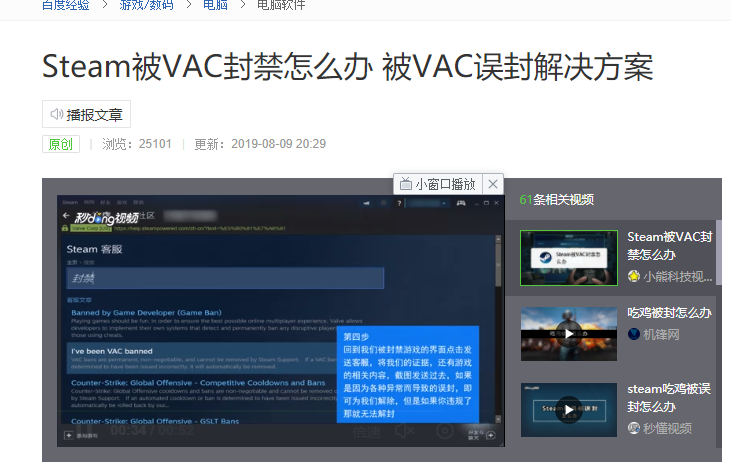The height and width of the screenshot is (467, 731).
Task: Click the 电脑软件 breadcrumb text
Action: point(281,5)
